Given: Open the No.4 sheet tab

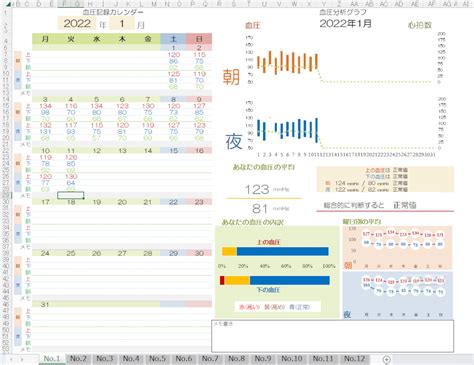Looking at the screenshot, I should click(x=131, y=359).
